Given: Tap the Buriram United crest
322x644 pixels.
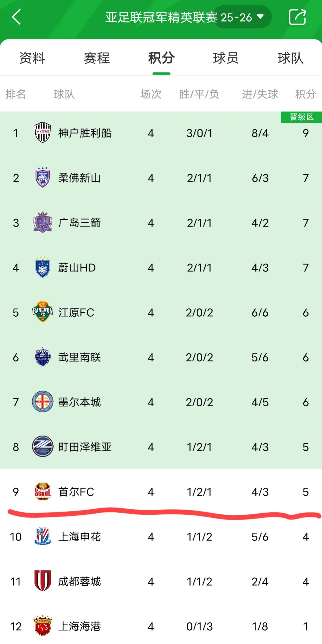Looking at the screenshot, I should tap(42, 357).
